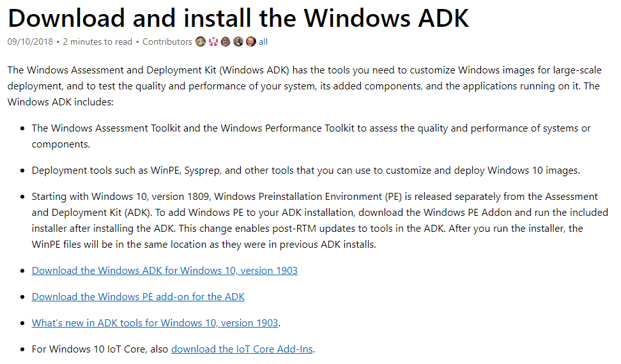Click the 'For Windows 10 IoT Core, also' text
Viewport: 621px width, 364px height.
pos(100,349)
